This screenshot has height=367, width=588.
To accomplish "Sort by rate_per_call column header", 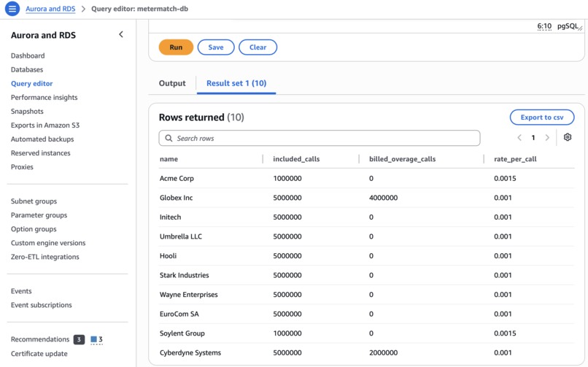I will coord(515,159).
